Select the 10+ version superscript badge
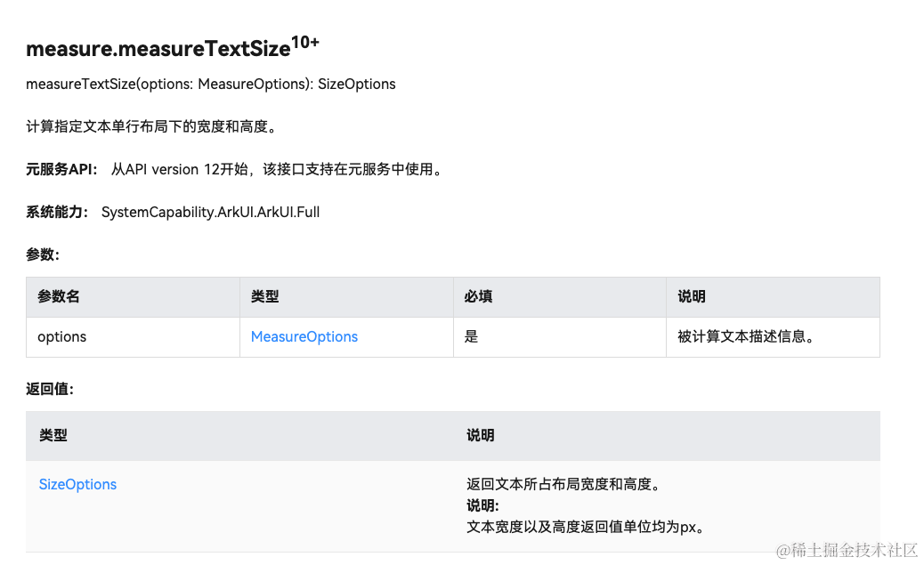The height and width of the screenshot is (565, 924). click(304, 40)
